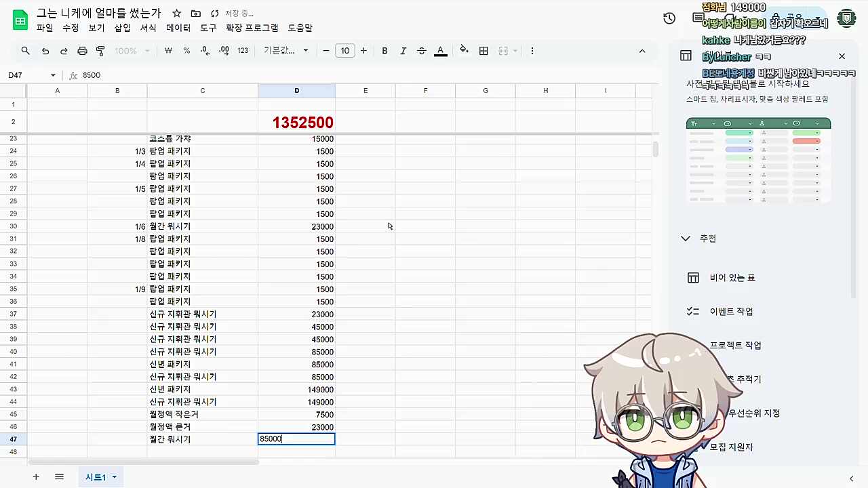Click the print icon

point(82,51)
